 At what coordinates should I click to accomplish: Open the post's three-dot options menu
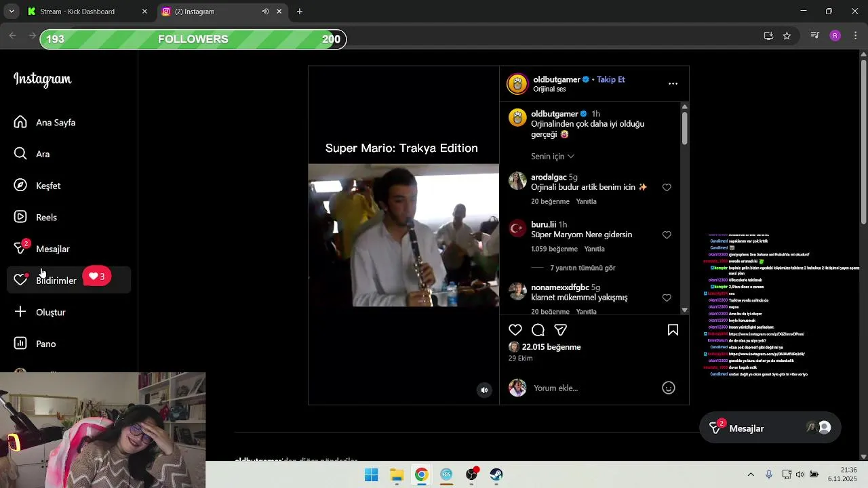pyautogui.click(x=673, y=83)
